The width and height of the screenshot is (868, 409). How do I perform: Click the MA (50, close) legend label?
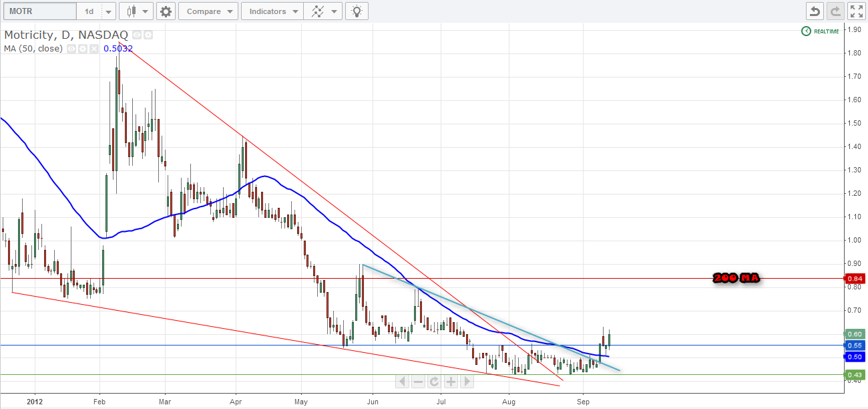[33, 49]
